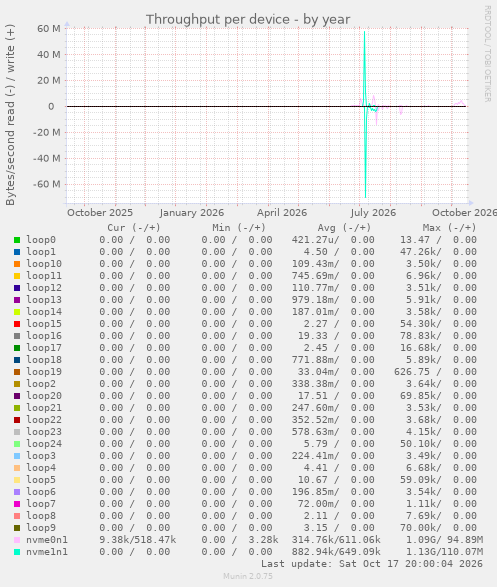This screenshot has height=587, width=497.
Task: Click the 'loop23' legend label
Action: pyautogui.click(x=44, y=431)
